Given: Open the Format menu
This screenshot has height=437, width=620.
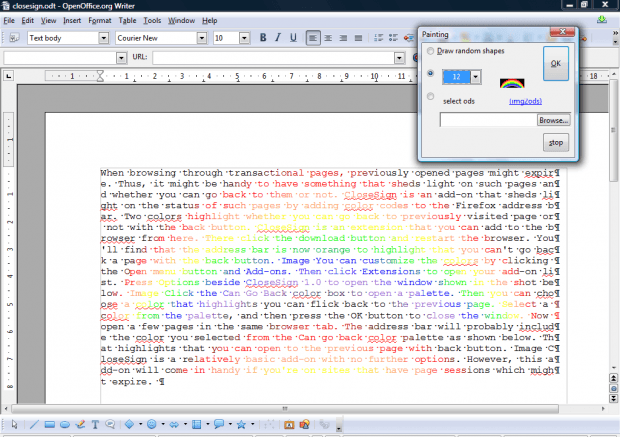Looking at the screenshot, I should 100,20.
